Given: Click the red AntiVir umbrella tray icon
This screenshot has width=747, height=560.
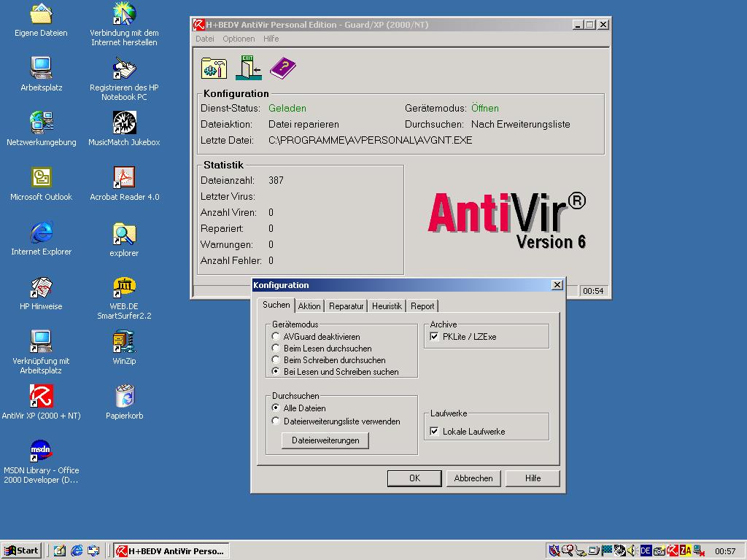Looking at the screenshot, I should pos(672,551).
